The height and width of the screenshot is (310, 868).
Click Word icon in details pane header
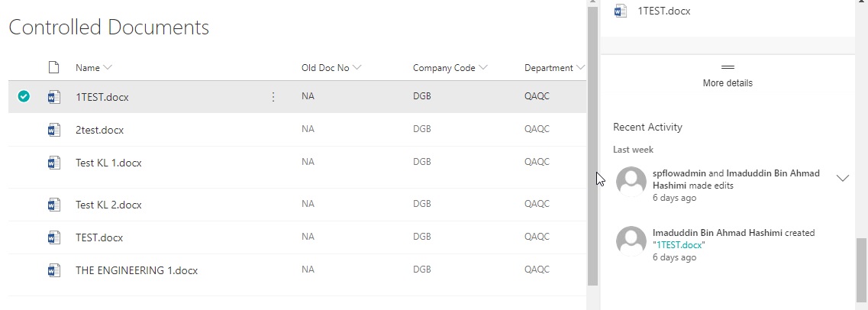[x=621, y=11]
